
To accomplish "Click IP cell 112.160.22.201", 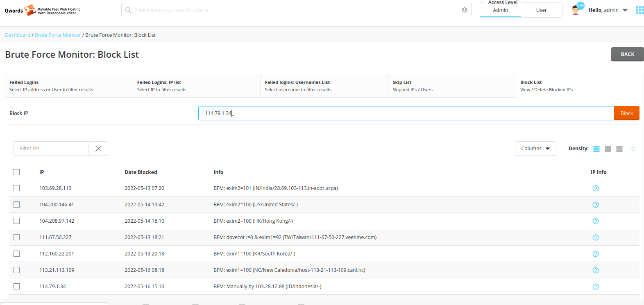I will click(x=57, y=254).
